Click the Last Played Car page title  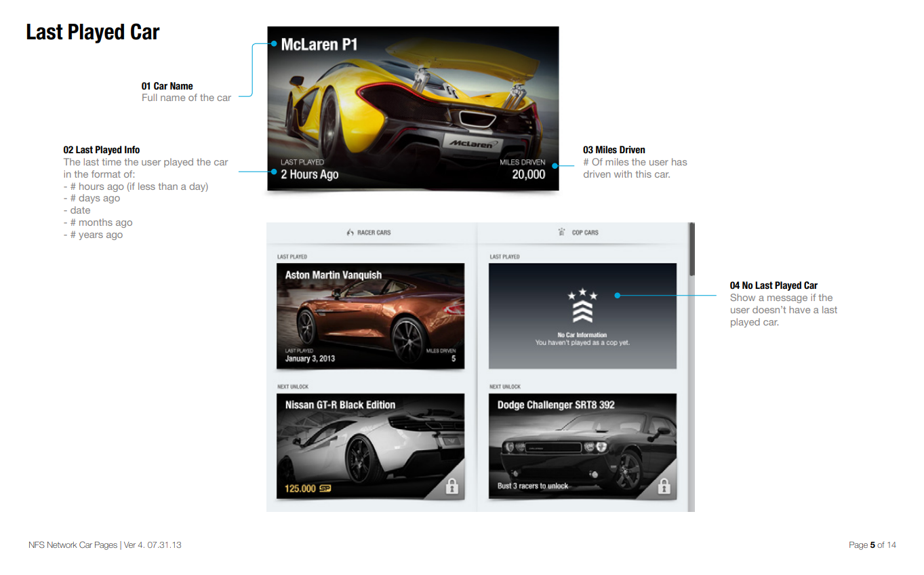pos(93,32)
